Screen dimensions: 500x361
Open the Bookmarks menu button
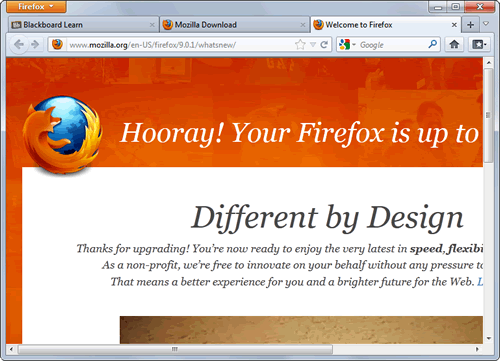[479, 44]
